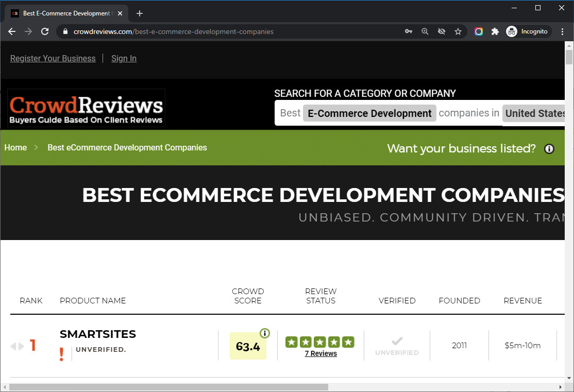This screenshot has width=574, height=392.
Task: Click the 2011 founded value
Action: [x=460, y=346]
